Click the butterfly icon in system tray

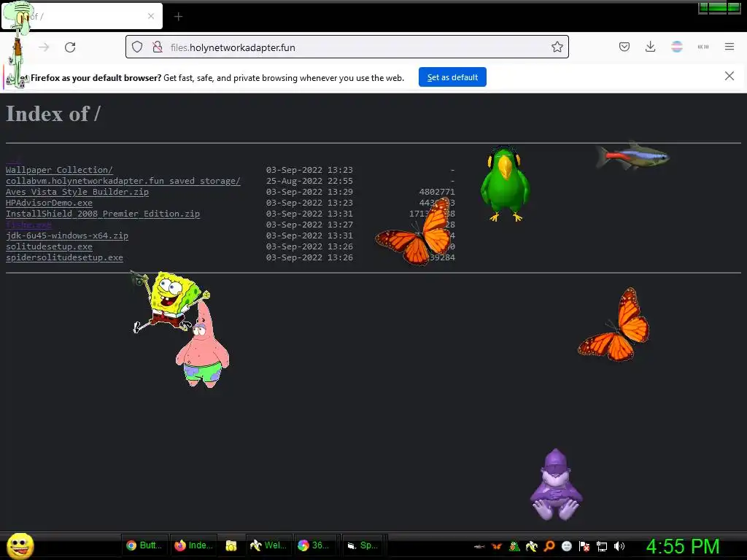pos(497,546)
